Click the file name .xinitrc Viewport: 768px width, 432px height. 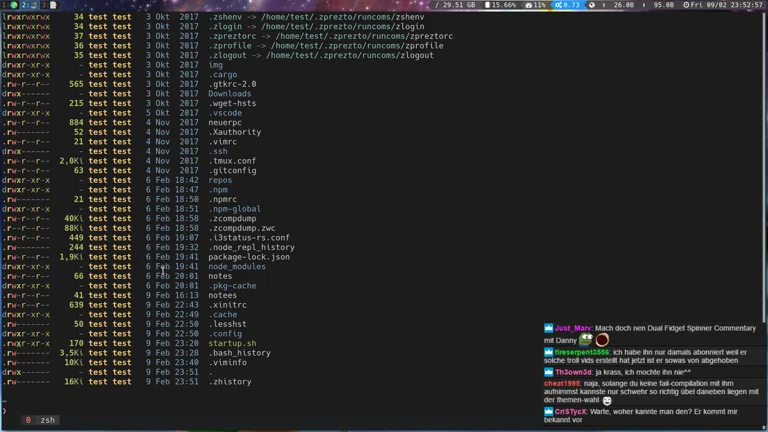point(227,305)
